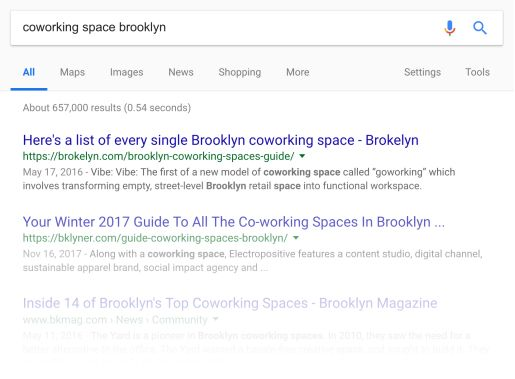Expand dropdown arrow next to bklyner.com URL
515x379 pixels.
(x=296, y=238)
